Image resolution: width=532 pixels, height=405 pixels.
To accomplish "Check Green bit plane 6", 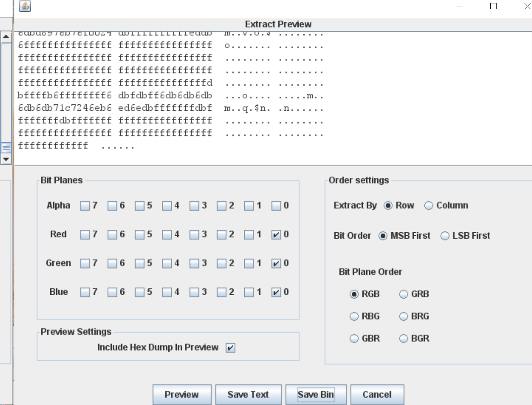I will (112, 264).
